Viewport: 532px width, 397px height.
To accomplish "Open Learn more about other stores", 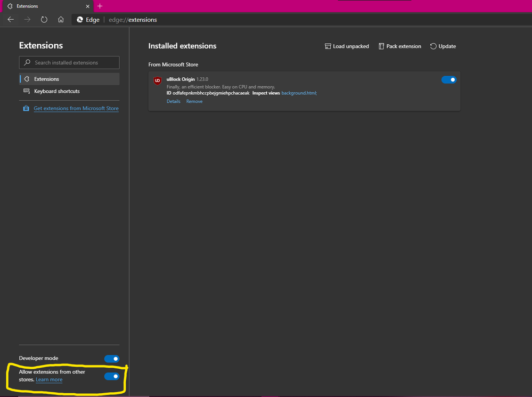I will coord(49,379).
